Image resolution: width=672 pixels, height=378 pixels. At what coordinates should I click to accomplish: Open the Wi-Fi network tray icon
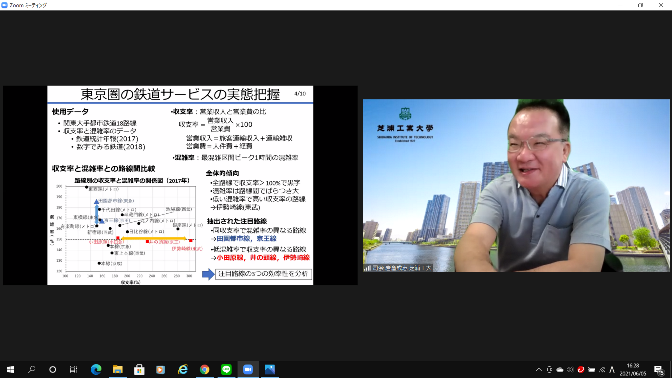(x=602, y=369)
